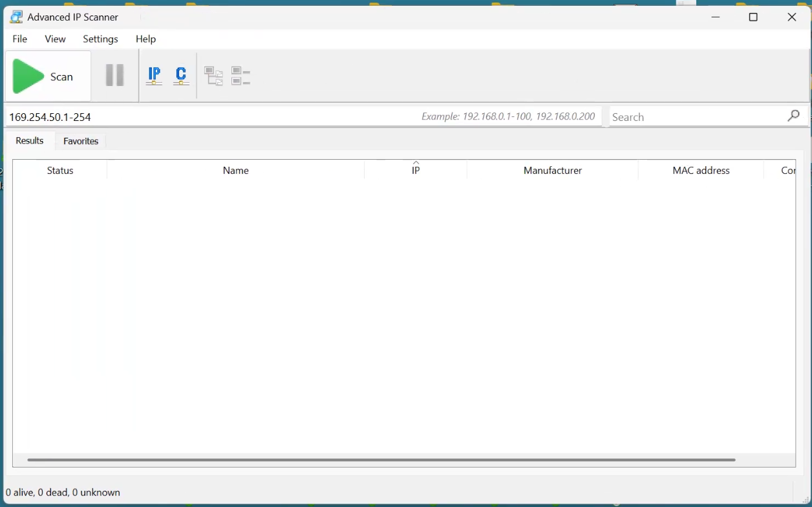Sort by the Manufacturer column header
Screen dimensions: 812x507
552,171
